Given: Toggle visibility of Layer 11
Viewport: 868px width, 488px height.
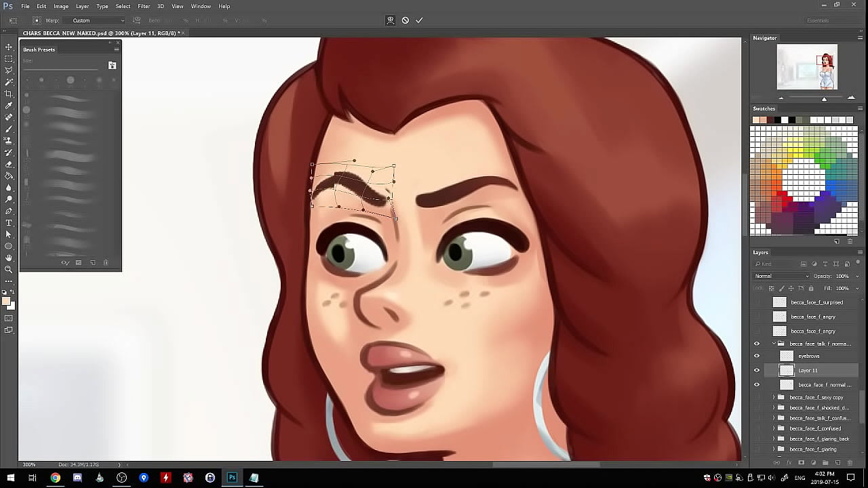Looking at the screenshot, I should pyautogui.click(x=757, y=370).
